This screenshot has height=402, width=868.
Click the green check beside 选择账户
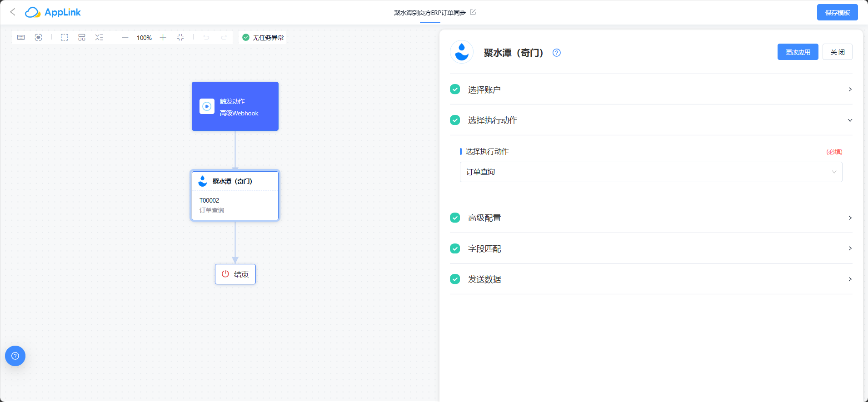click(455, 89)
